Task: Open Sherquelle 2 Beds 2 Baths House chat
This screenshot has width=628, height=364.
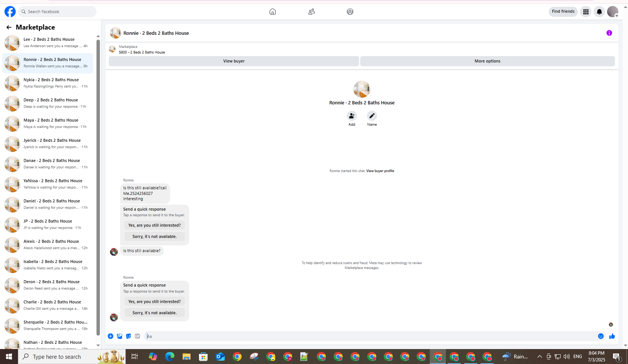Action: [48, 326]
